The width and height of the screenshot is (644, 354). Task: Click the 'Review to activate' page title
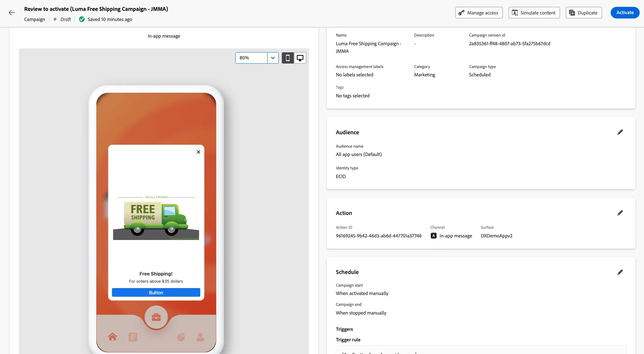click(96, 9)
